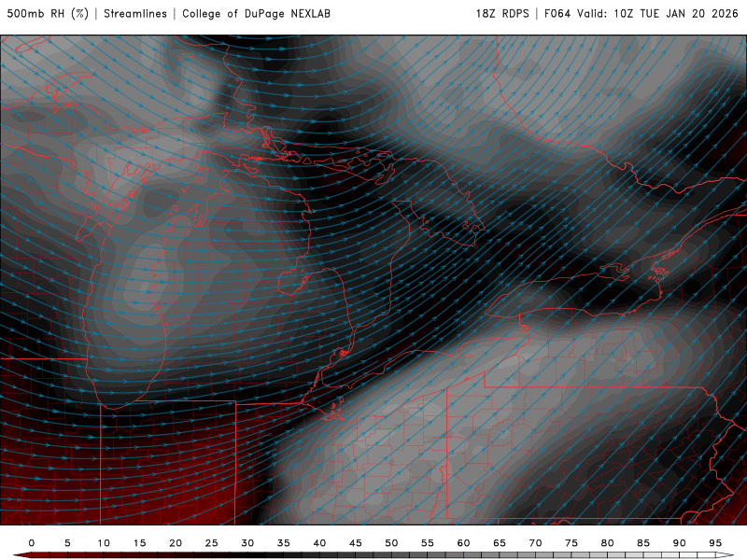This screenshot has height=560, width=747.
Task: Click the '65' humidity scale label
Action: click(x=500, y=543)
